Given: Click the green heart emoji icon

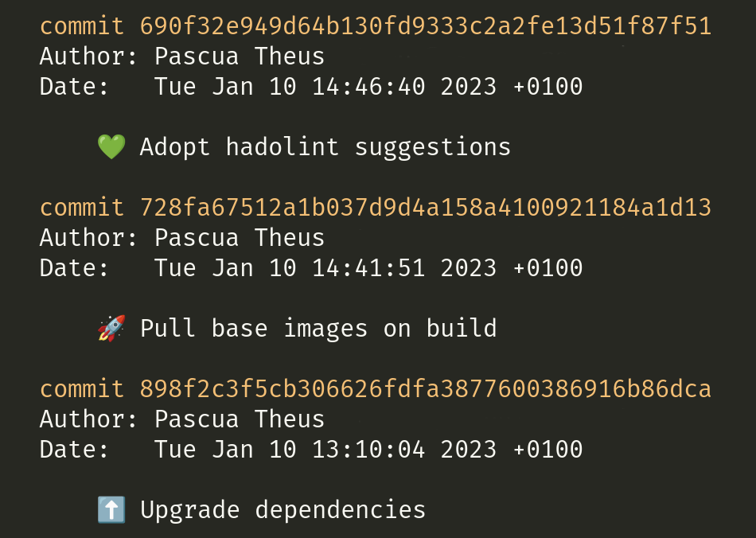Looking at the screenshot, I should pyautogui.click(x=111, y=146).
